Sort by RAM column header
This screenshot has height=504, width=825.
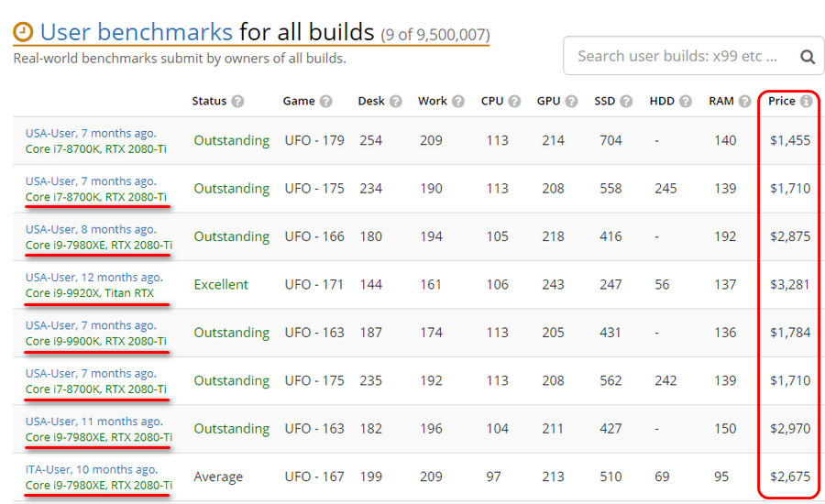click(x=720, y=101)
